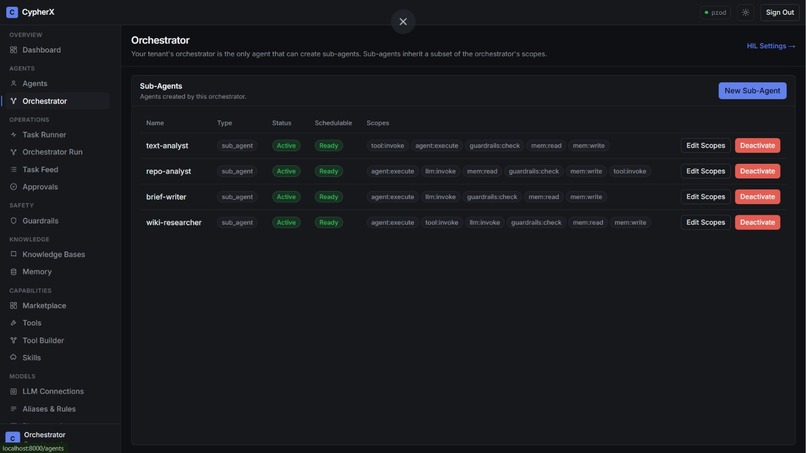
Task: Click the Orchestrator branch icon in sidebar
Action: (x=13, y=101)
